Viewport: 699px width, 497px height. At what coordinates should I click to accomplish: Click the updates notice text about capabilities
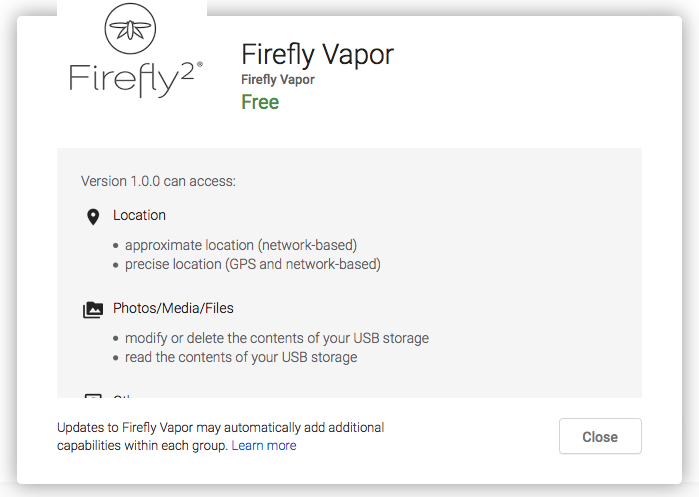220,436
